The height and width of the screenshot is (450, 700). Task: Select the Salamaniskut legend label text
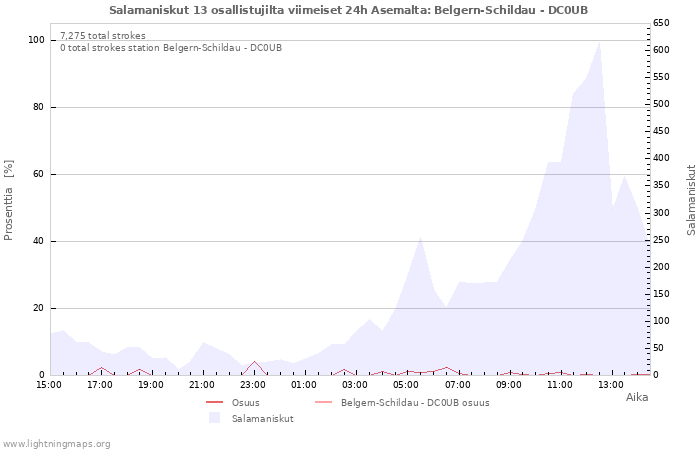pos(262,418)
